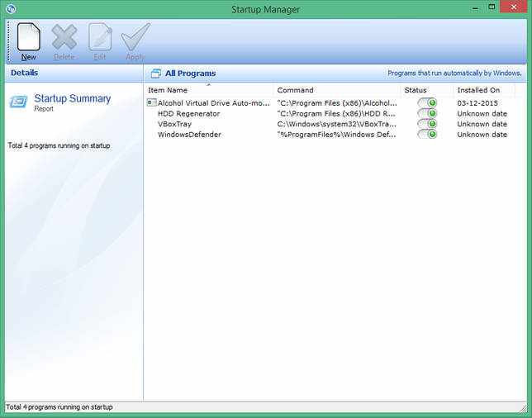Click Unknown date in VBoxTray row
532x418 pixels.
coord(482,124)
